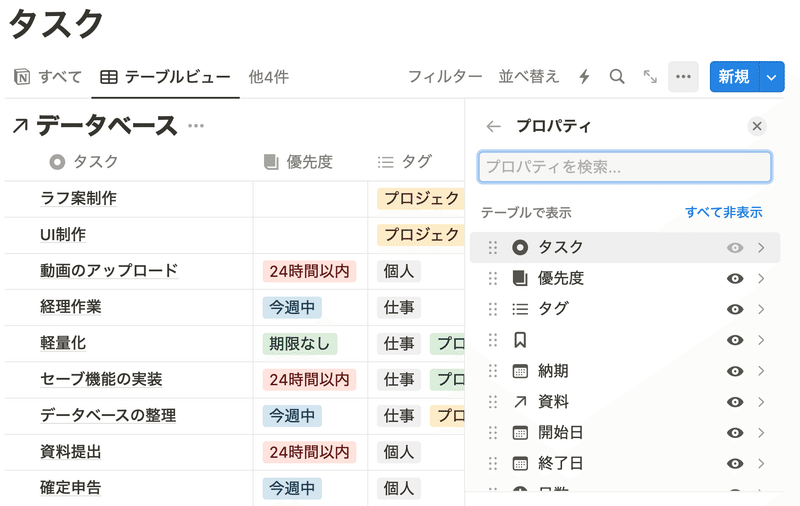
Task: Go back with the properties panel arrow
Action: [493, 126]
